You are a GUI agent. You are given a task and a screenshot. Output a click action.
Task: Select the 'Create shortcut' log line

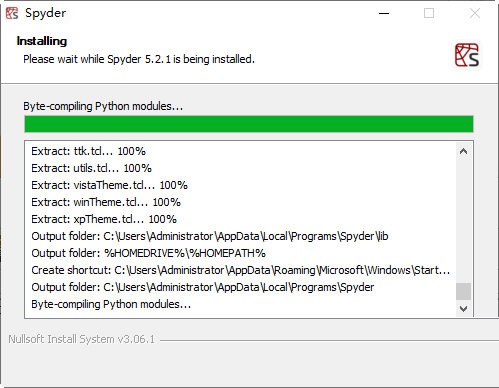pyautogui.click(x=241, y=270)
